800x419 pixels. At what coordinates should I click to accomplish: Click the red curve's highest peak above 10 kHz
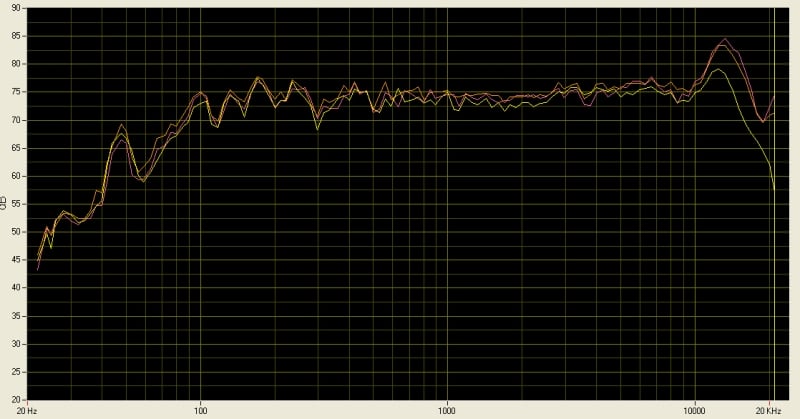click(x=724, y=39)
